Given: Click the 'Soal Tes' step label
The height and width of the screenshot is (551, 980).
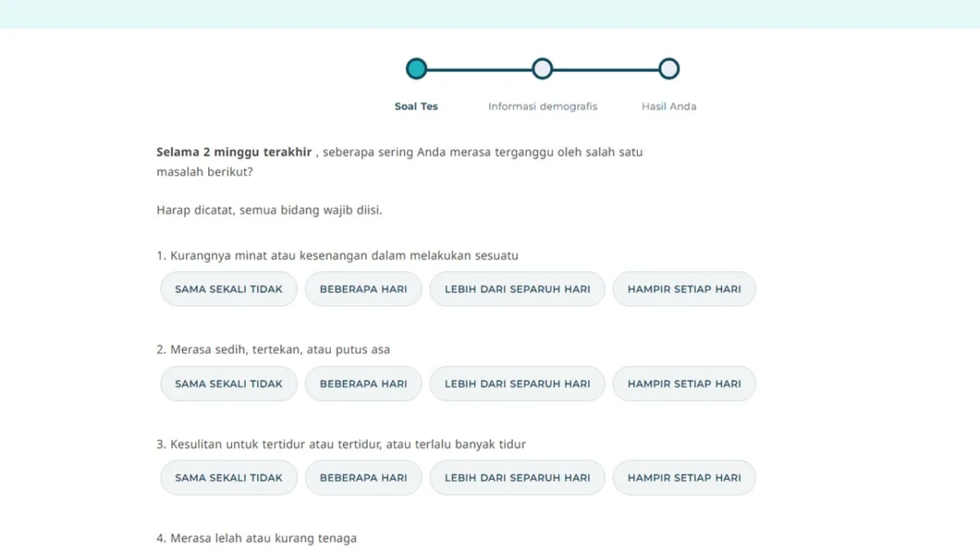Looking at the screenshot, I should pyautogui.click(x=416, y=106).
